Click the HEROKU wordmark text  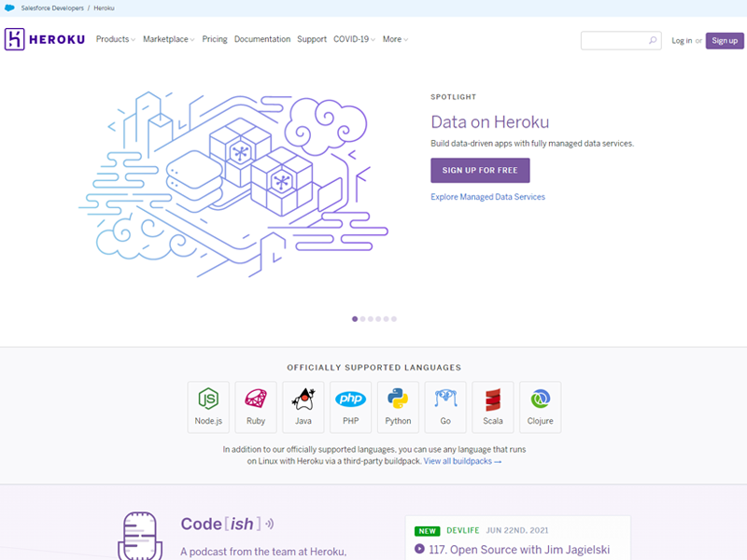point(57,39)
